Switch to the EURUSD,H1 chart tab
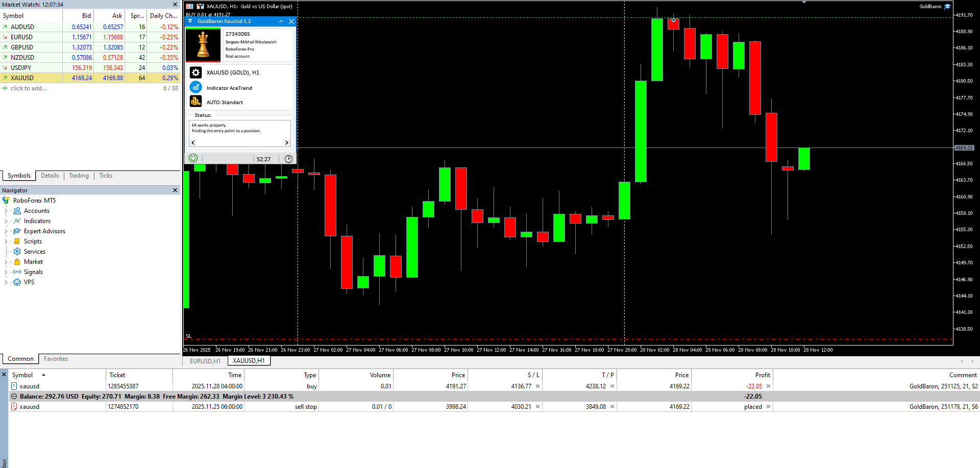The width and height of the screenshot is (980, 468). [x=205, y=361]
